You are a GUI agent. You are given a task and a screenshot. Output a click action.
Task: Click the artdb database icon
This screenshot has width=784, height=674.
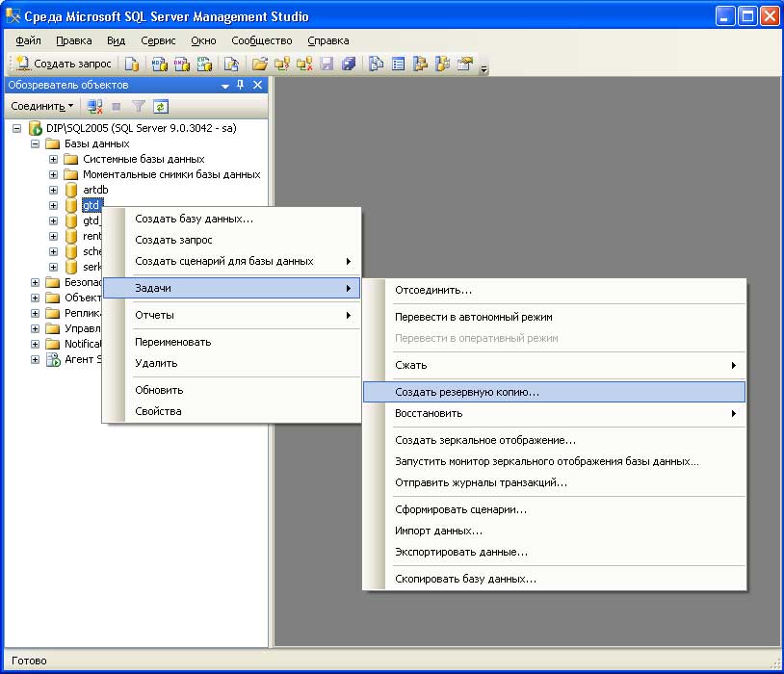pyautogui.click(x=71, y=190)
